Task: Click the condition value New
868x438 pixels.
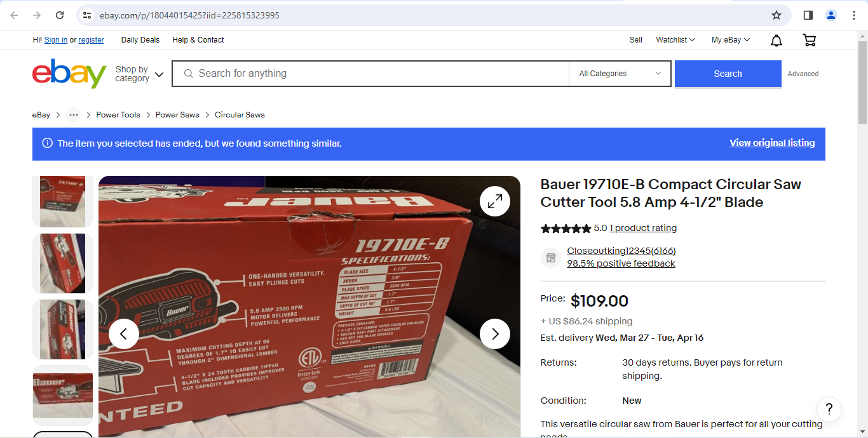Action: pos(632,401)
